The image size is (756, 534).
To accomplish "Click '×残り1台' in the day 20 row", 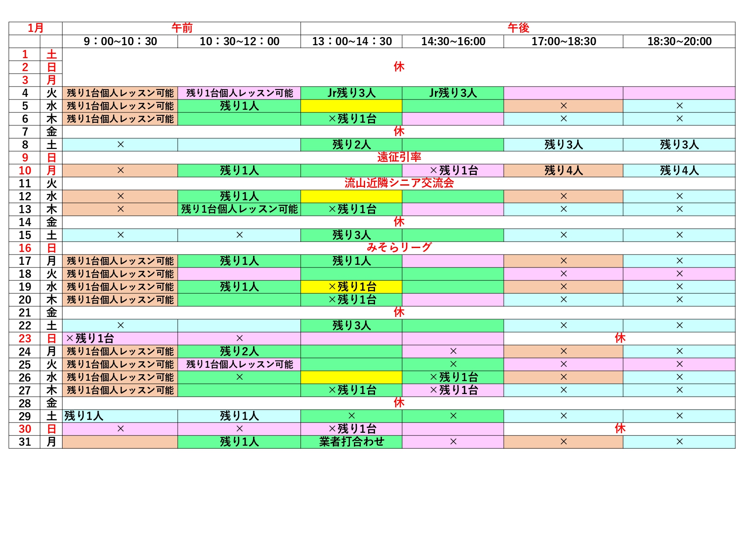I will tap(352, 300).
